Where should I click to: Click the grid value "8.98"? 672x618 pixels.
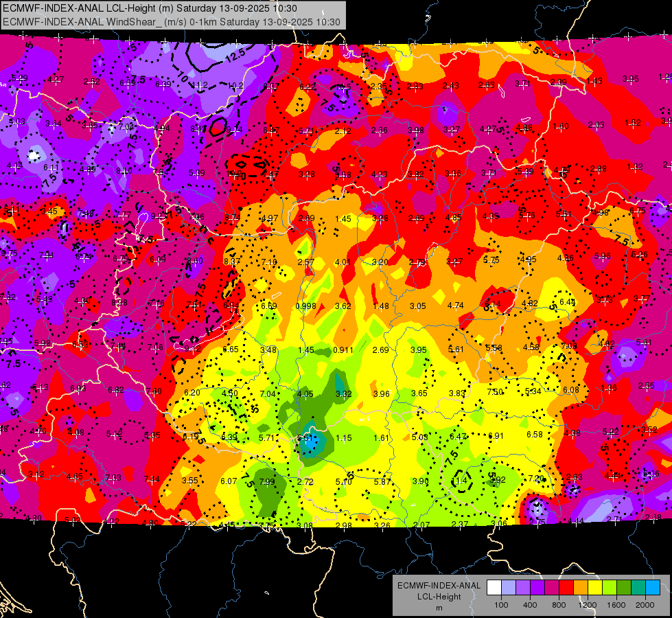coord(119,302)
